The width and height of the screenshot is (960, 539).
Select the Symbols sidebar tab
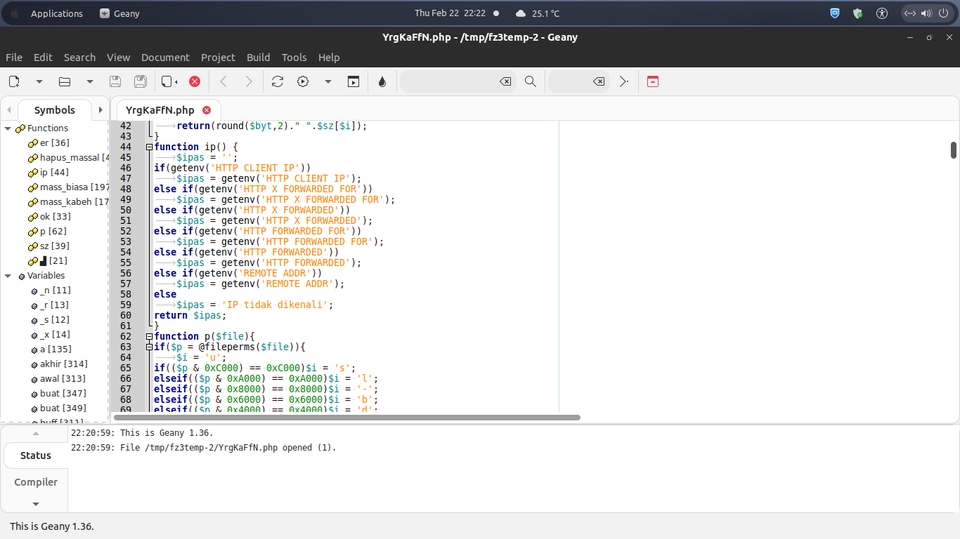coord(54,110)
